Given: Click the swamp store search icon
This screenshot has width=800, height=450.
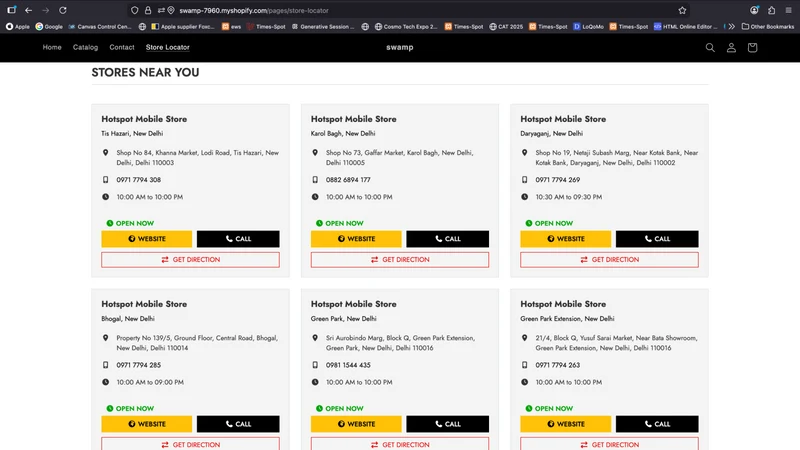Looking at the screenshot, I should [x=710, y=47].
